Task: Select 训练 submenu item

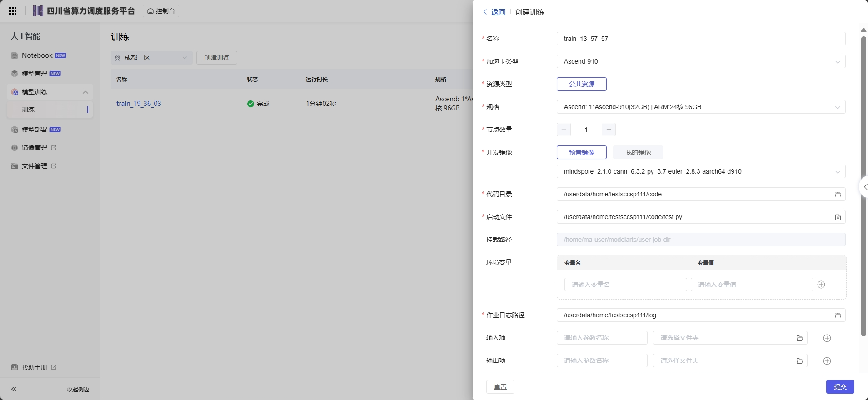Action: coord(50,110)
